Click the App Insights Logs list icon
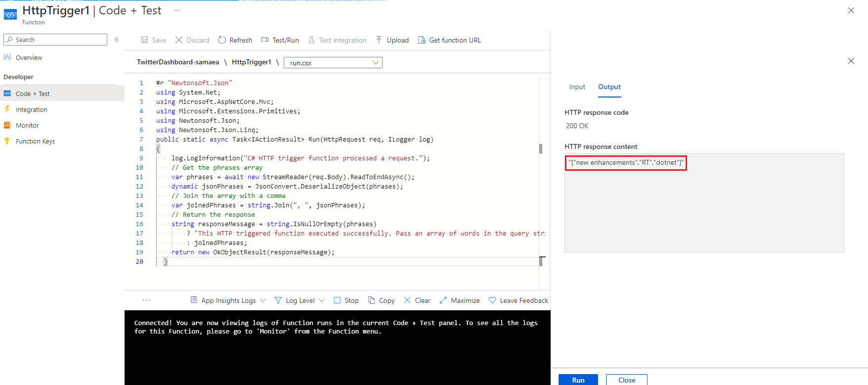The width and height of the screenshot is (868, 385). [x=194, y=300]
